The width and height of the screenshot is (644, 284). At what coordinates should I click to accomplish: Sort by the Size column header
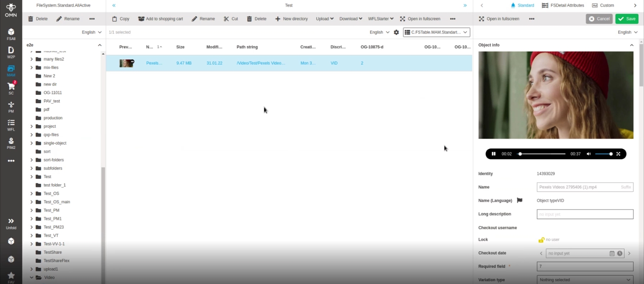click(180, 47)
